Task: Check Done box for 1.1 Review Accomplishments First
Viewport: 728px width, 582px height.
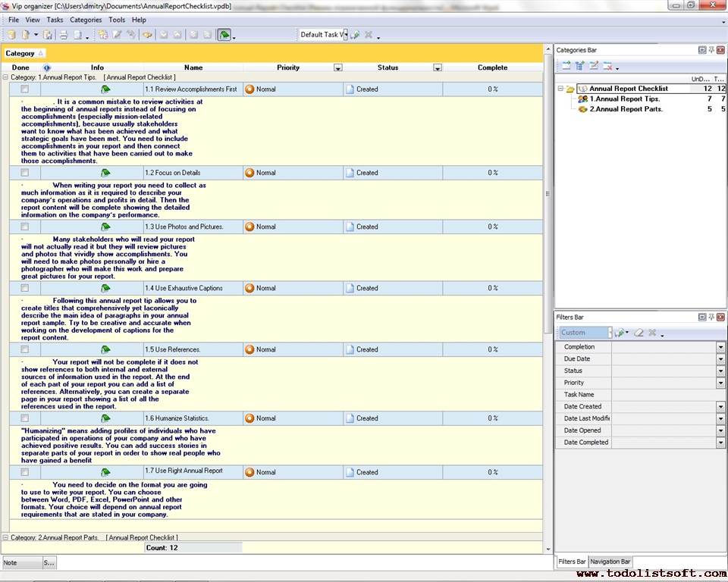Action: pos(24,89)
